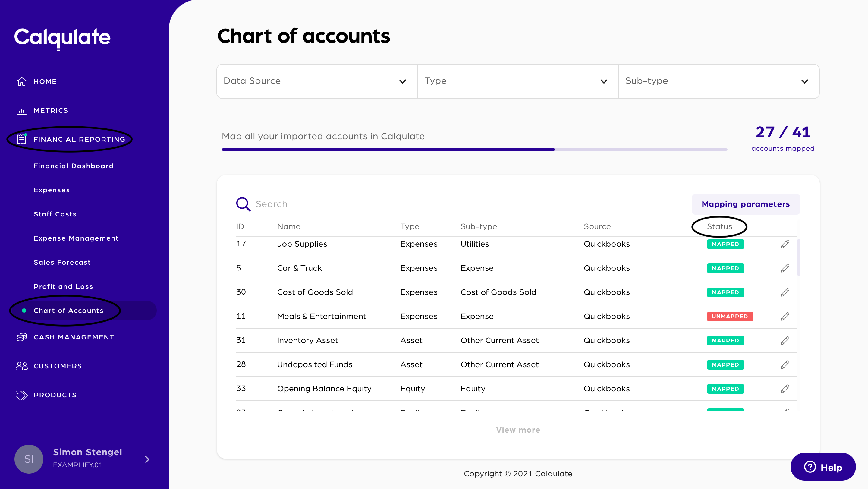Click the Customers people icon

click(22, 366)
